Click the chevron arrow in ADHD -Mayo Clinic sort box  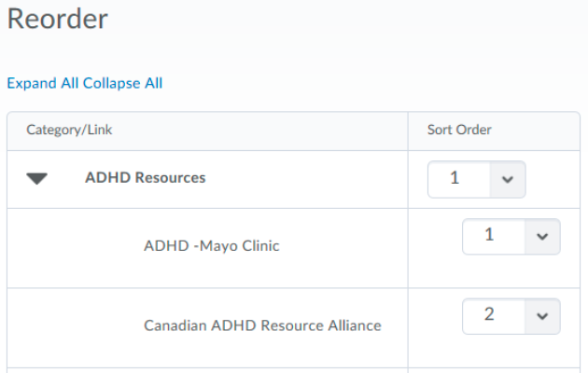coord(542,237)
